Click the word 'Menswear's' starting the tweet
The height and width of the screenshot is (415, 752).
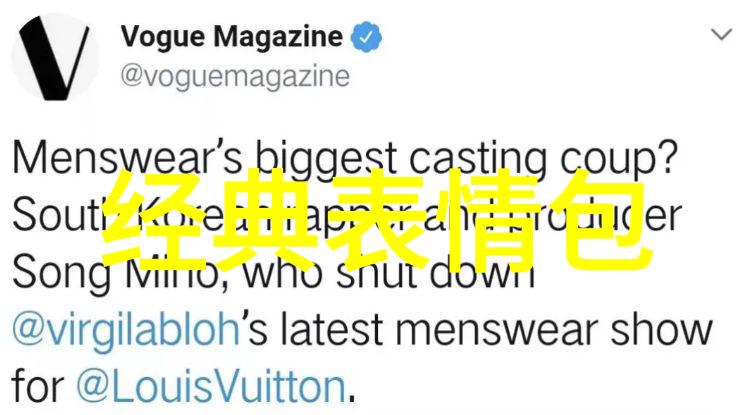(x=127, y=156)
